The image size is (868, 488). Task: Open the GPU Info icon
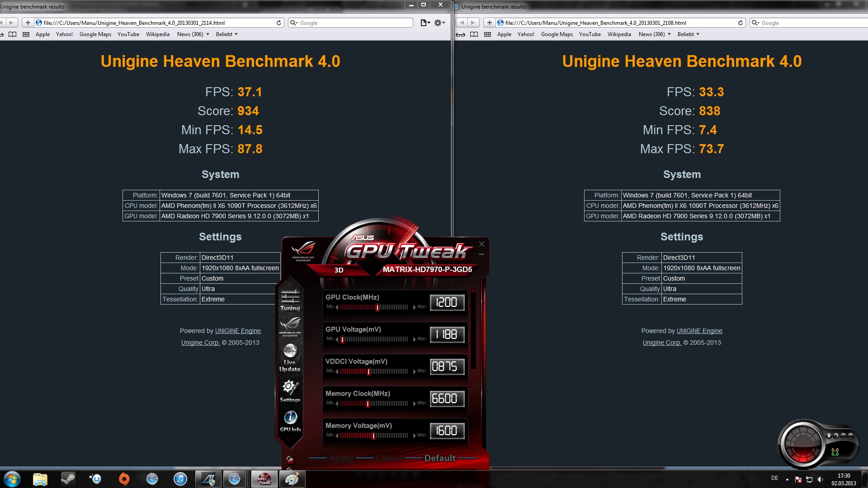(x=290, y=418)
